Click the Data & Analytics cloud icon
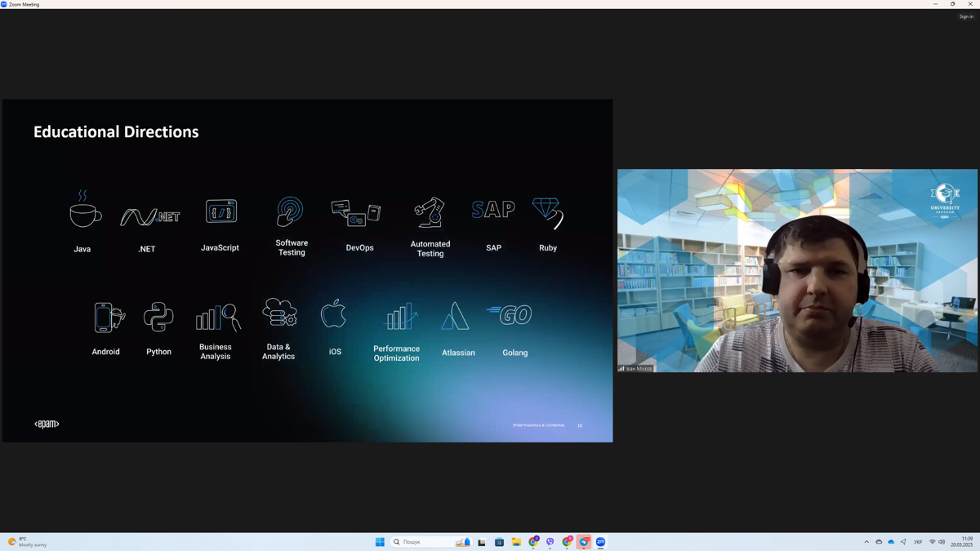The image size is (980, 551). tap(279, 312)
